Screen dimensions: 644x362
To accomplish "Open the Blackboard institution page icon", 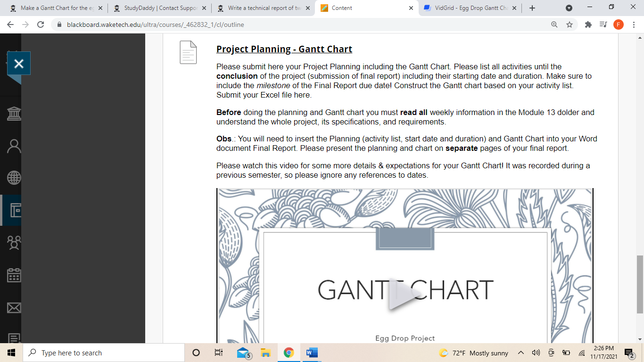I will pyautogui.click(x=14, y=113).
